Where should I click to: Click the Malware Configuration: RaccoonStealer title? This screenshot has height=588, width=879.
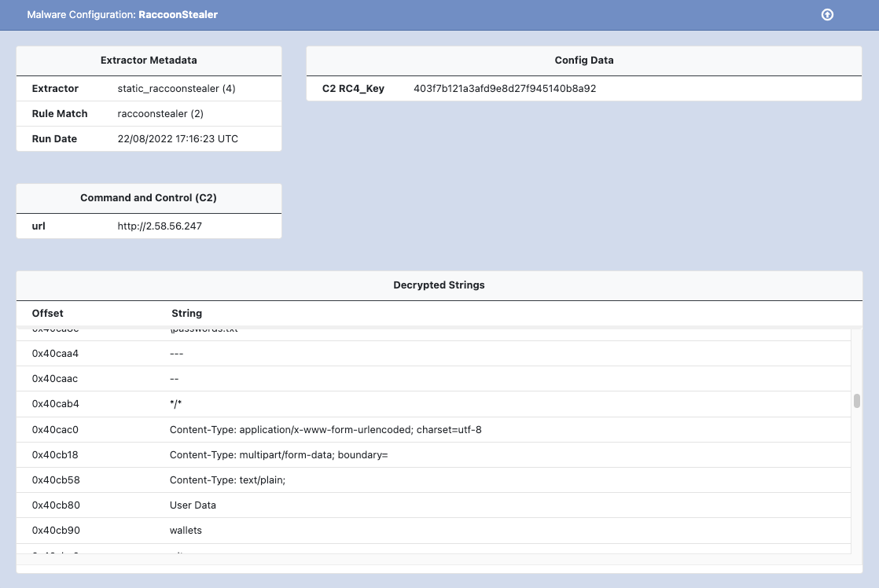coord(122,15)
